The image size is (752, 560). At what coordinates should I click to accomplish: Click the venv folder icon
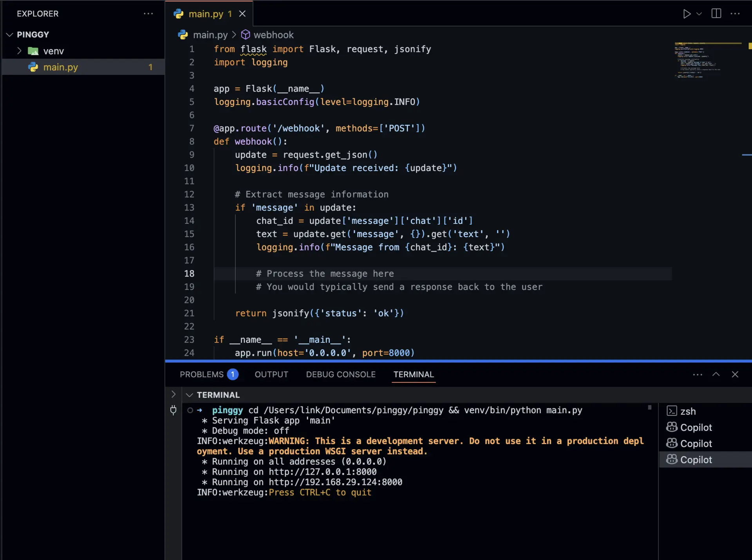tap(33, 51)
